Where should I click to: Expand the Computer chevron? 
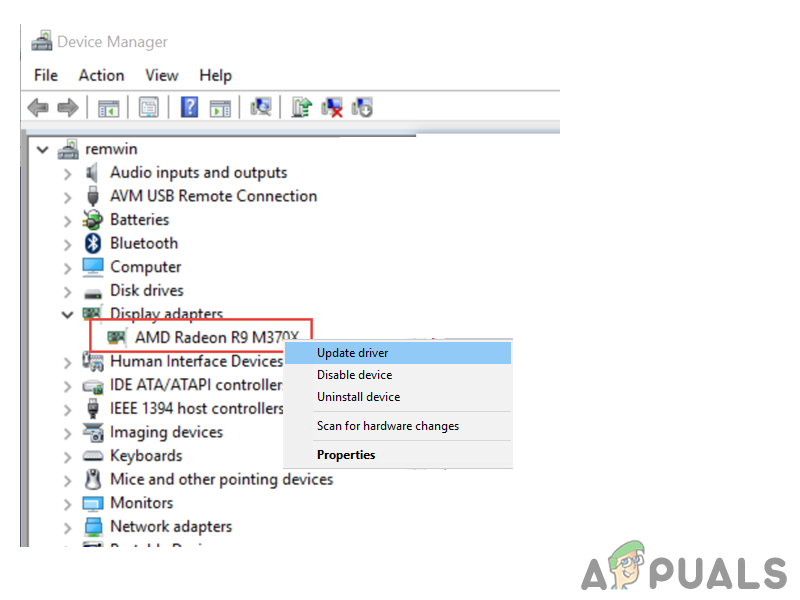tap(68, 268)
